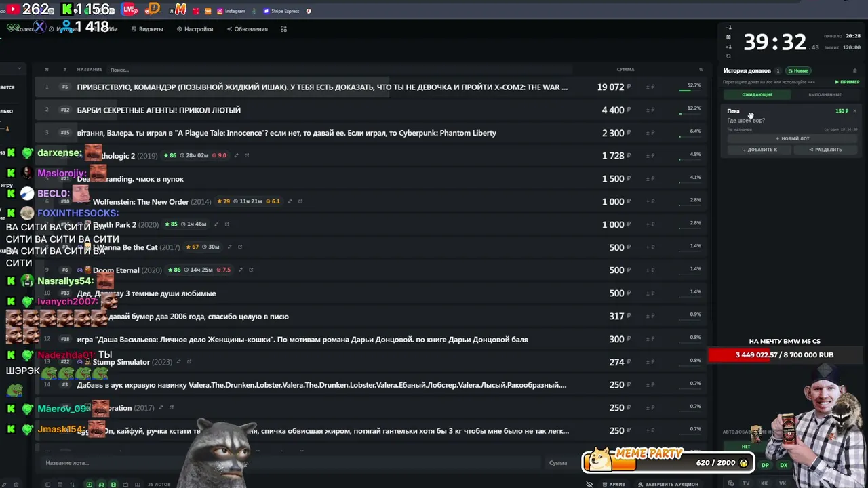Click ДОБАВИТЬ К on the donation card
The height and width of the screenshot is (488, 868).
[x=759, y=150]
